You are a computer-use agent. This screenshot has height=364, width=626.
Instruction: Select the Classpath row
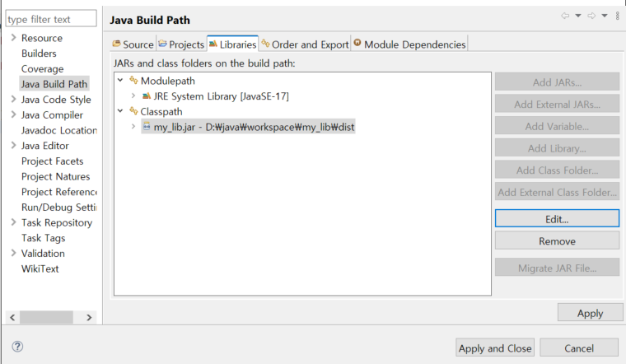(161, 111)
